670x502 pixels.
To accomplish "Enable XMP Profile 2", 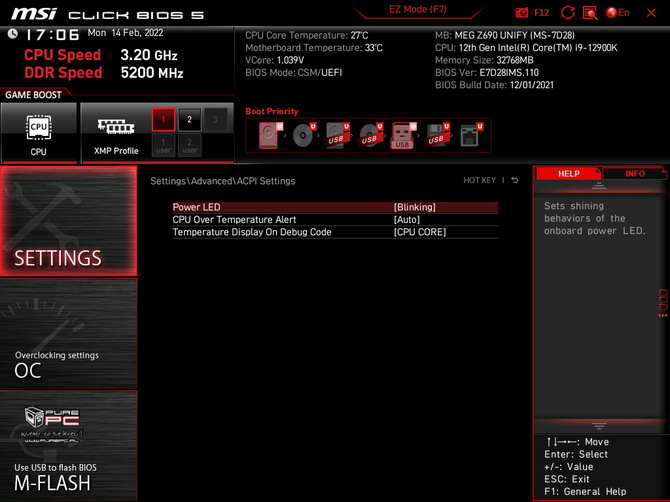I will (189, 120).
